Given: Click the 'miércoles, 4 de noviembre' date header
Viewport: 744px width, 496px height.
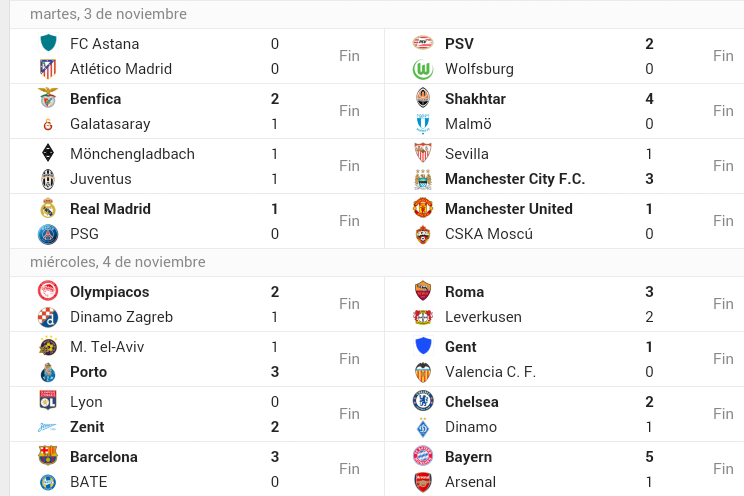Looking at the screenshot, I should pos(118,262).
